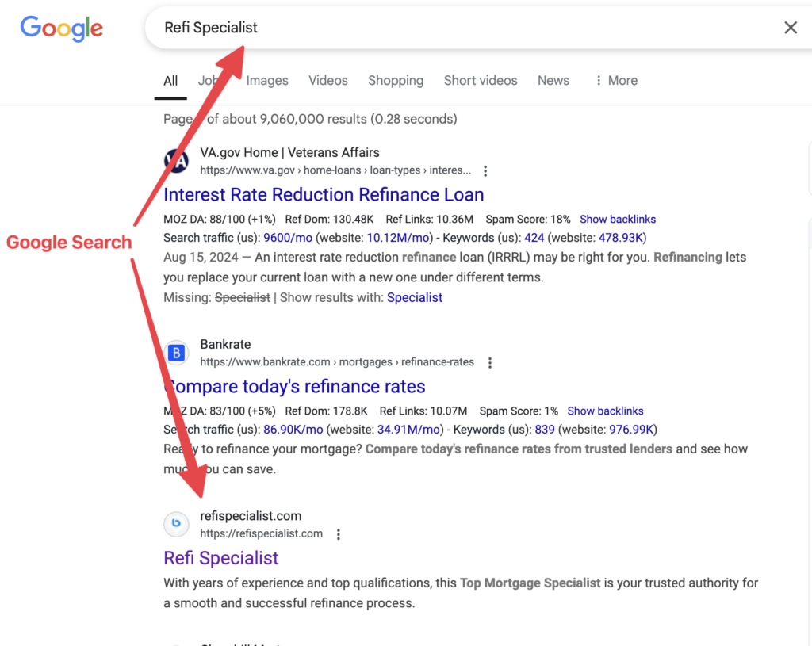Click into the Refi Specialist search field
Image resolution: width=812 pixels, height=646 pixels.
[x=460, y=28]
